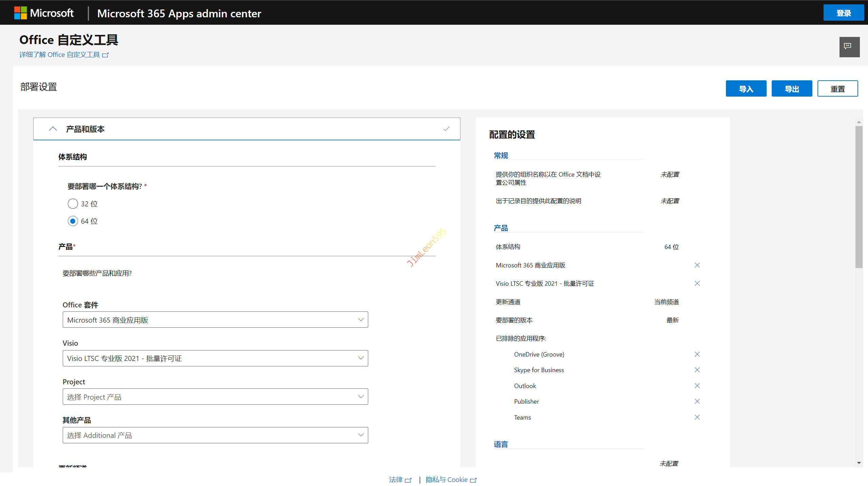Remove Skype for Business exclusion
Screen dimensions: 868x486
tap(697, 370)
